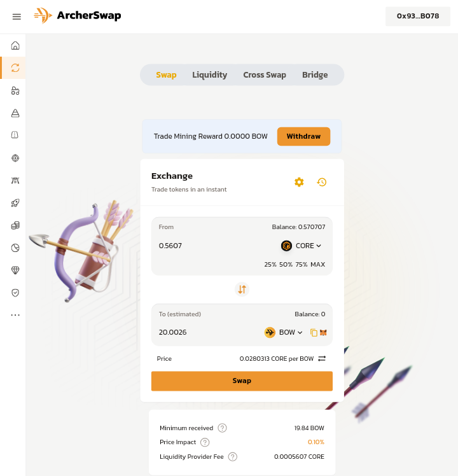Click the pie chart sidebar icon

[x=15, y=248]
